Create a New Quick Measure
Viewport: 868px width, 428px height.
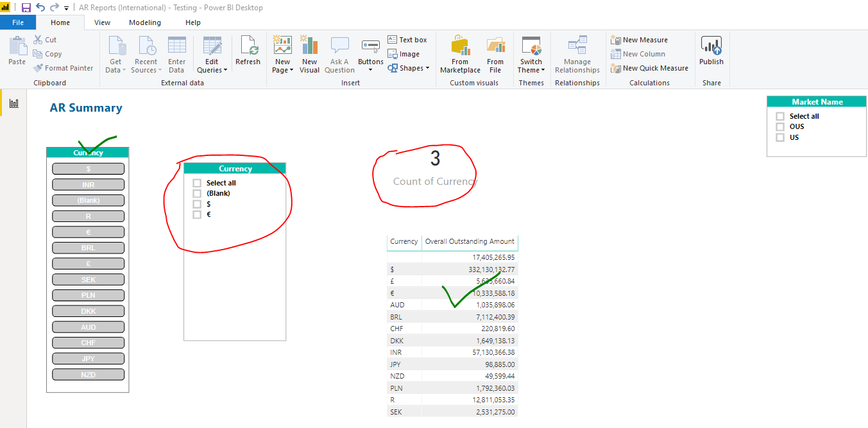pos(649,68)
